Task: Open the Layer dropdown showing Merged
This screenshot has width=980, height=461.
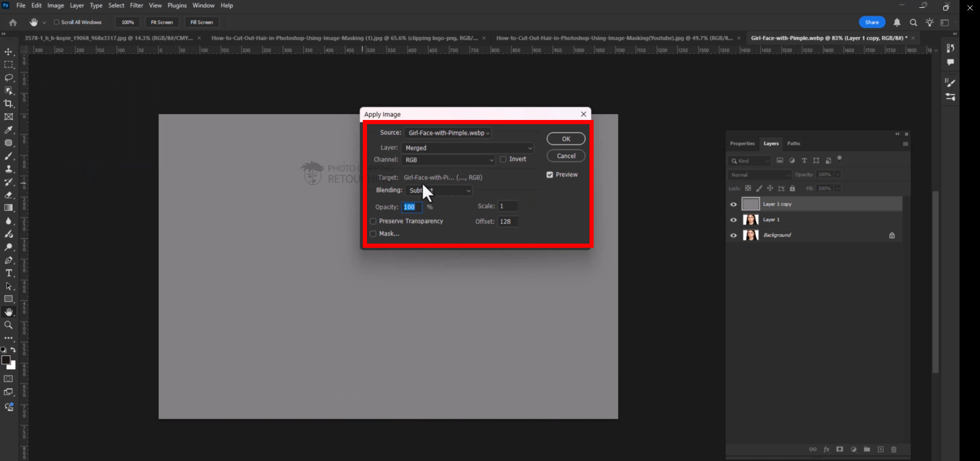Action: [x=468, y=148]
